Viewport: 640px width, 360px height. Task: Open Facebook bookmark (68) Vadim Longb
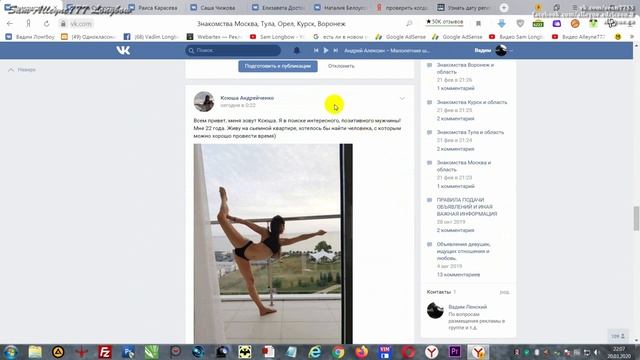click(151, 37)
